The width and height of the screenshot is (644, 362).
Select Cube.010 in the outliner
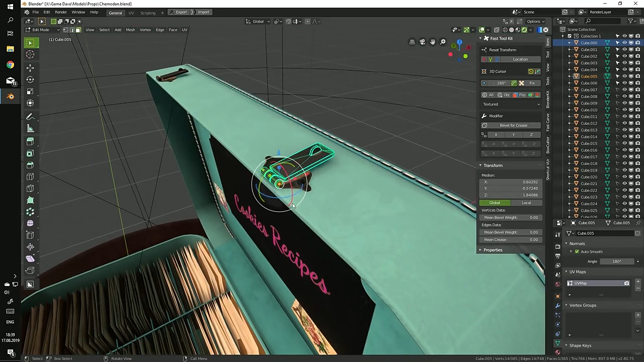[589, 110]
